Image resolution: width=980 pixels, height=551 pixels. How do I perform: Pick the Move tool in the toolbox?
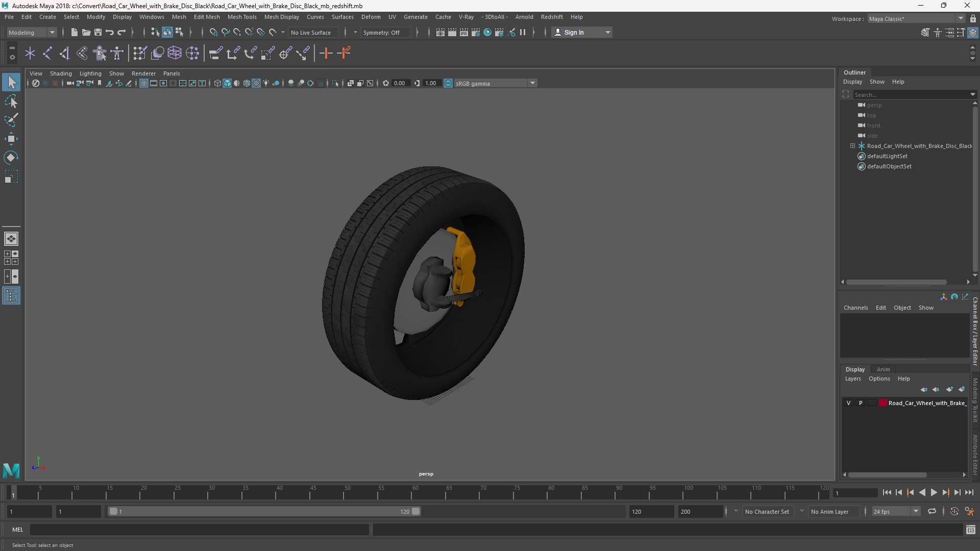(x=11, y=139)
